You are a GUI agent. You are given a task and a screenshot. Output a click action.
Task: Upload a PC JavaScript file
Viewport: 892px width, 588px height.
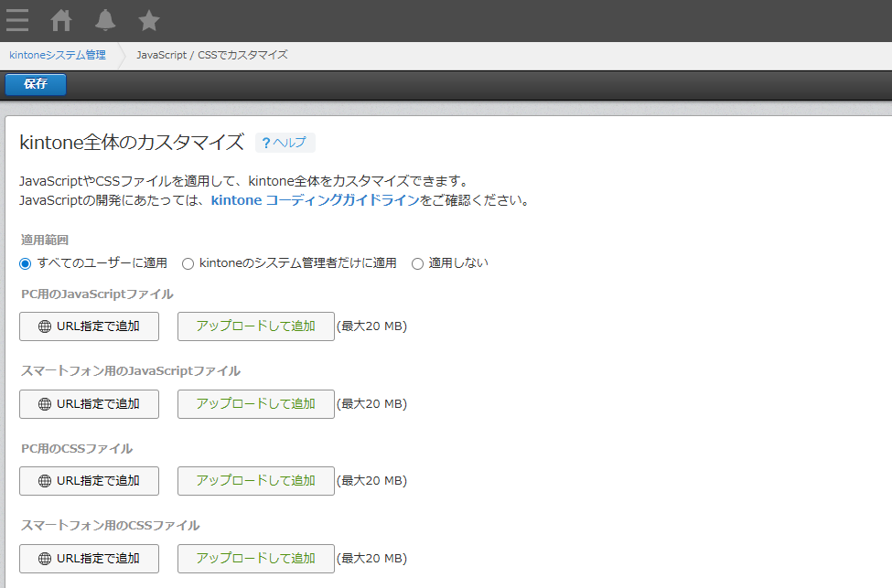(255, 326)
